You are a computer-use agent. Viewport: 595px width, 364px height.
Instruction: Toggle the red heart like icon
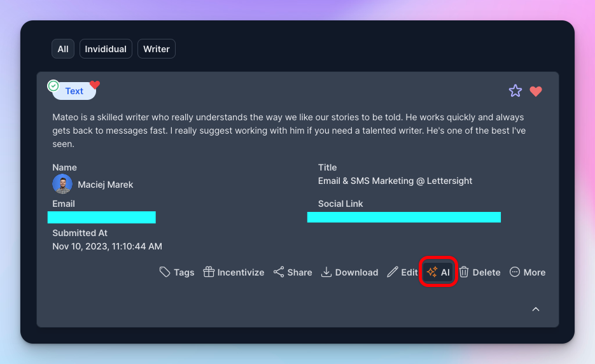click(536, 91)
